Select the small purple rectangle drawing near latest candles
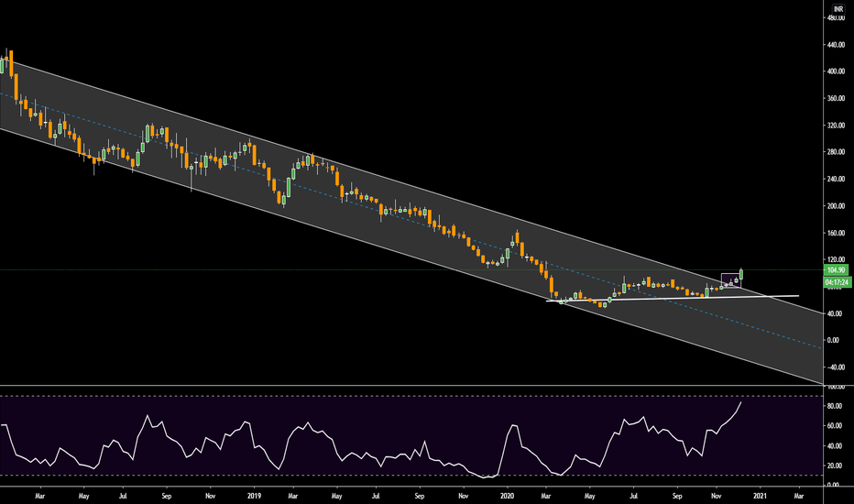Viewport: 854px width, 504px height. tap(731, 280)
